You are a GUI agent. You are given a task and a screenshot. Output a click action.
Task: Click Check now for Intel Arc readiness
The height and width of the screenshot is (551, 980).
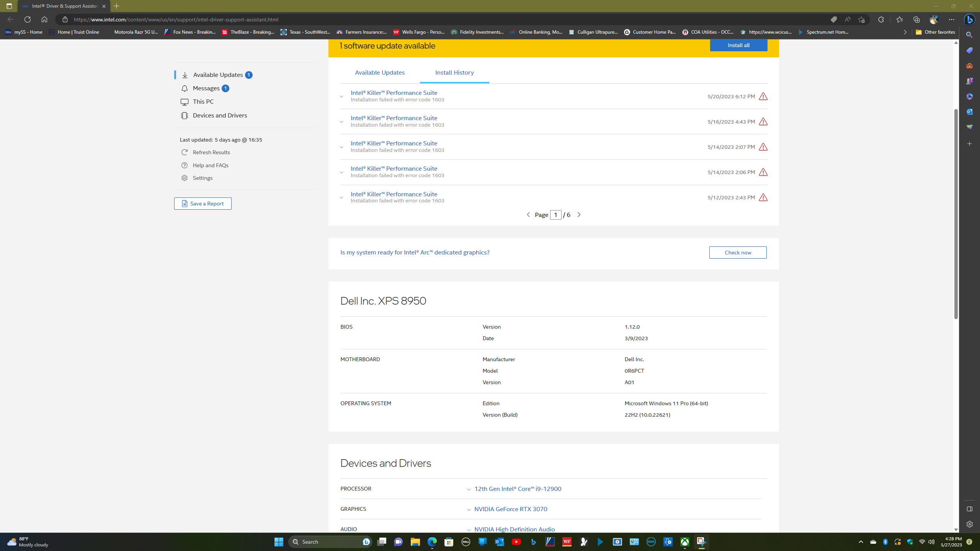737,252
